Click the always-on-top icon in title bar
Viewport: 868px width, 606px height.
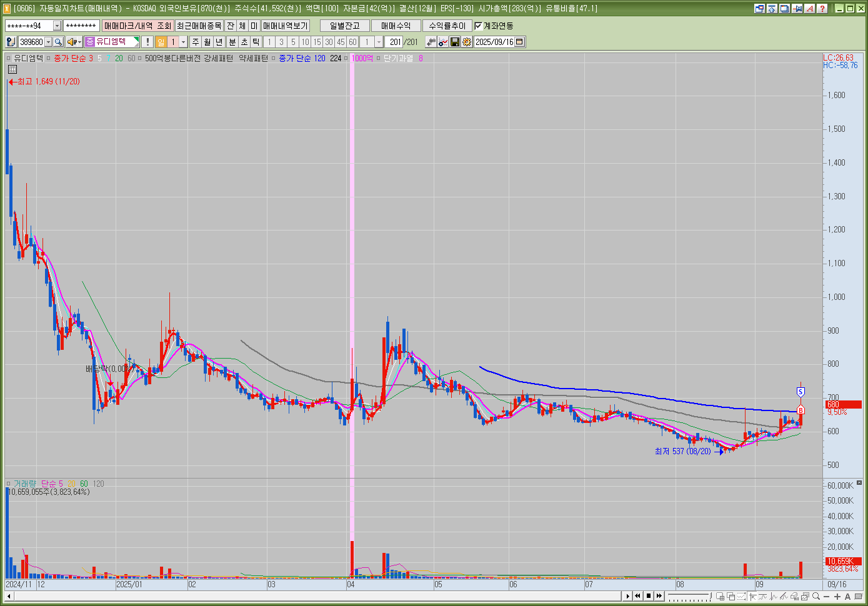pyautogui.click(x=772, y=9)
